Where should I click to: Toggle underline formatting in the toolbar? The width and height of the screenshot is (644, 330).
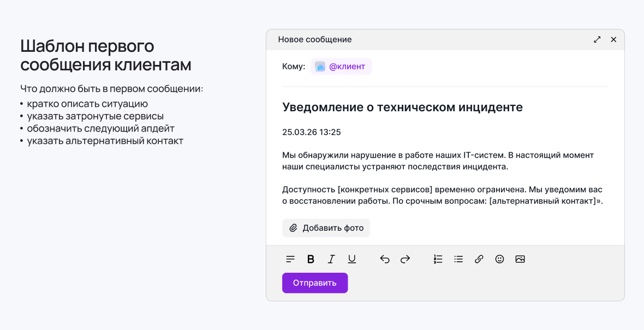pyautogui.click(x=351, y=259)
